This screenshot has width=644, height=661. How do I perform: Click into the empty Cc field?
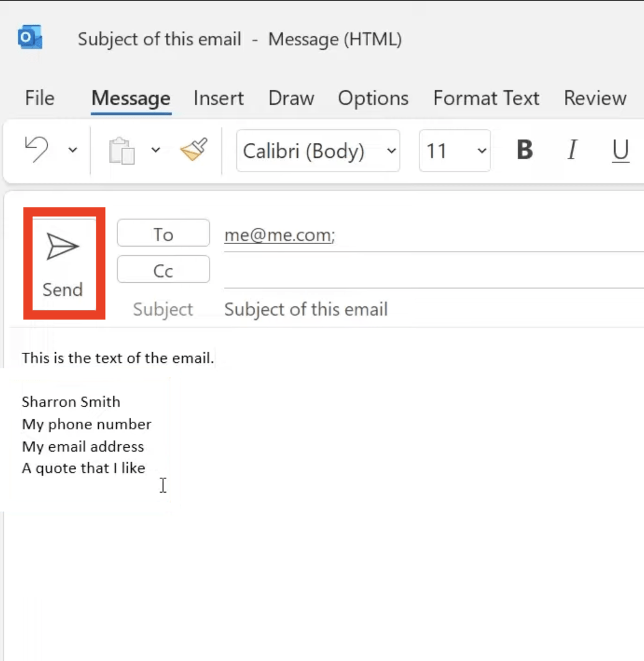(433, 271)
